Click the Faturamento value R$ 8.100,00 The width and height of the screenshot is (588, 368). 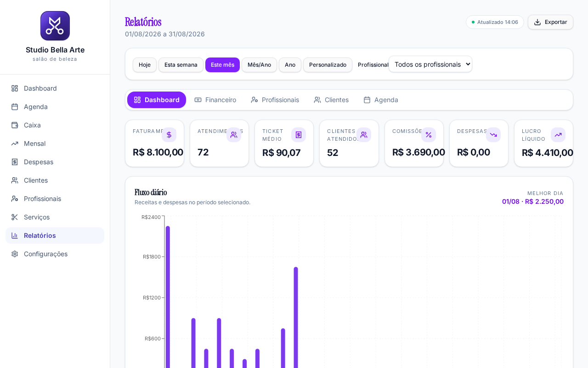158,152
